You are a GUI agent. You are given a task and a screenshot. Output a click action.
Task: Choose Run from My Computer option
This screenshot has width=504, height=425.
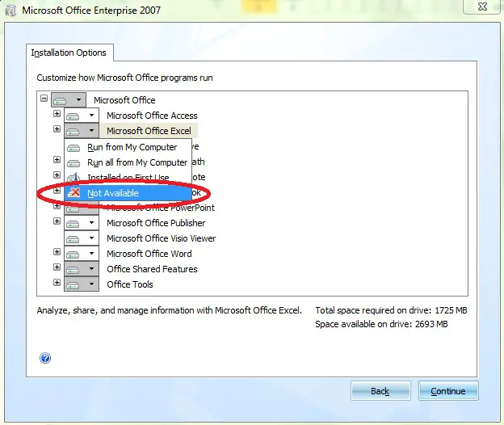pyautogui.click(x=128, y=147)
